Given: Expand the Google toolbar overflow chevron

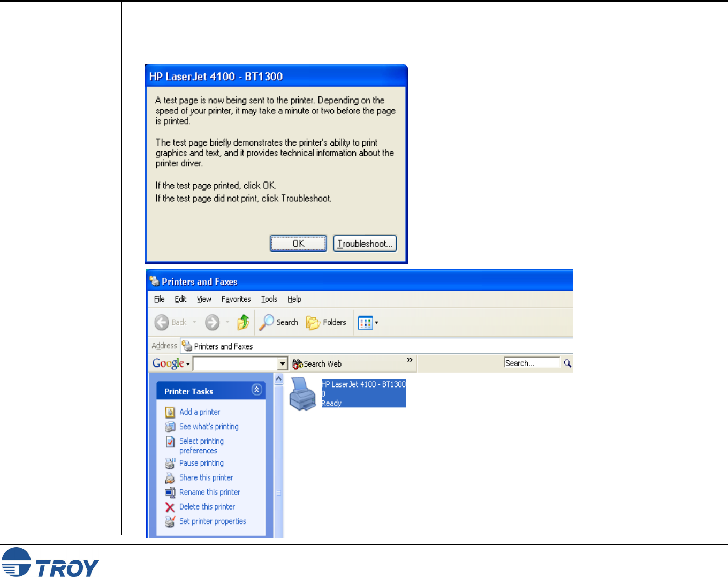Looking at the screenshot, I should click(x=409, y=360).
